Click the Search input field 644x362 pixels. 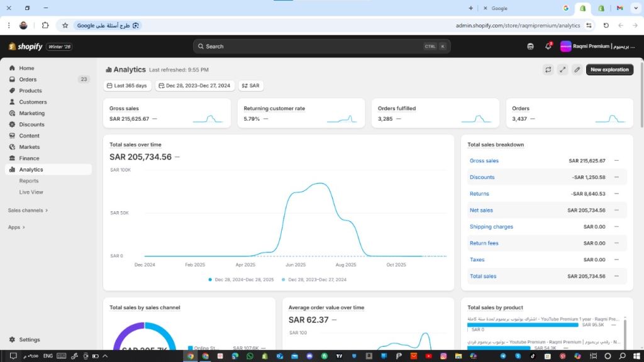(314, 47)
